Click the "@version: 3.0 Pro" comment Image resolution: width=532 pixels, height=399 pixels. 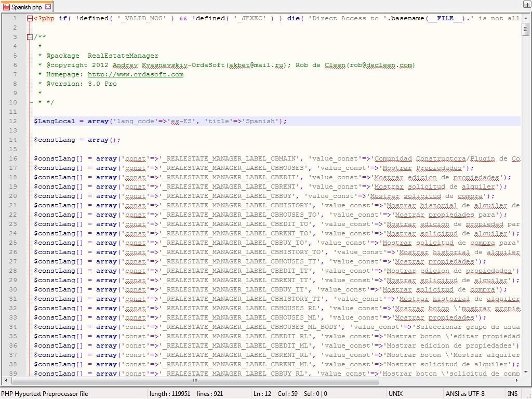[82, 84]
